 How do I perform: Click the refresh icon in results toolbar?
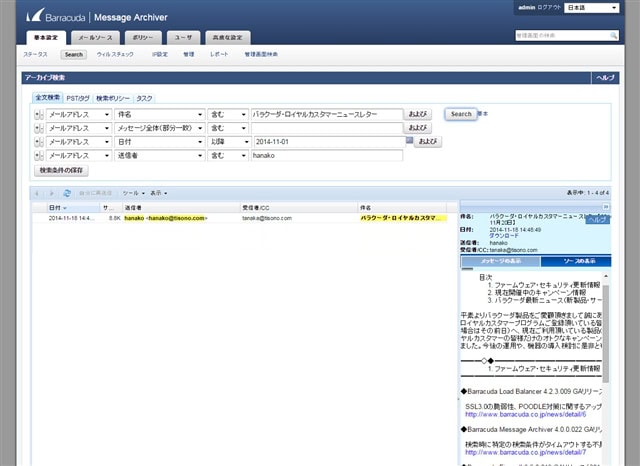(x=67, y=193)
